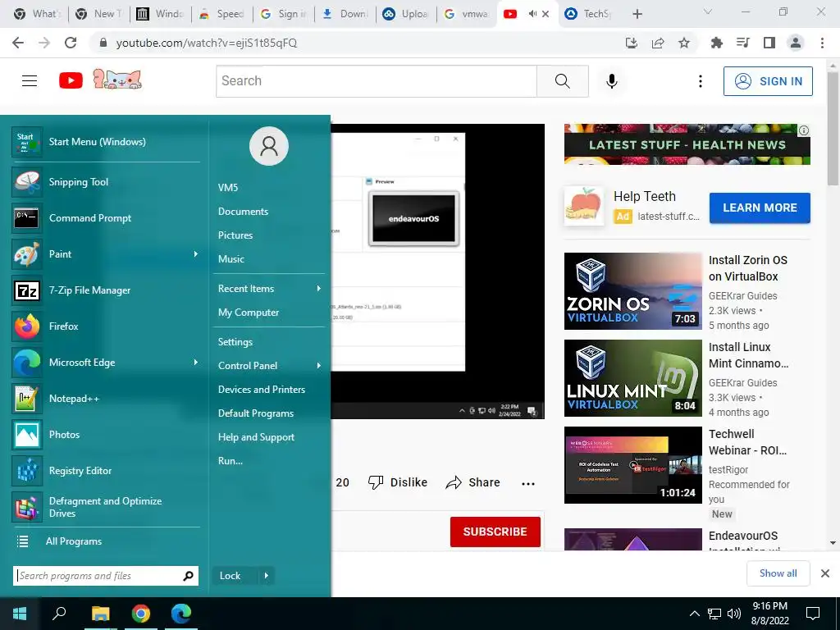The height and width of the screenshot is (630, 840).
Task: Click taskbar search magnifier
Action: tap(59, 614)
